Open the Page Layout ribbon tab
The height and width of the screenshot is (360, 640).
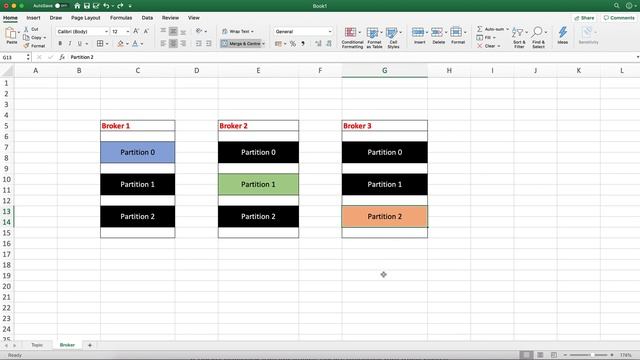pyautogui.click(x=85, y=18)
